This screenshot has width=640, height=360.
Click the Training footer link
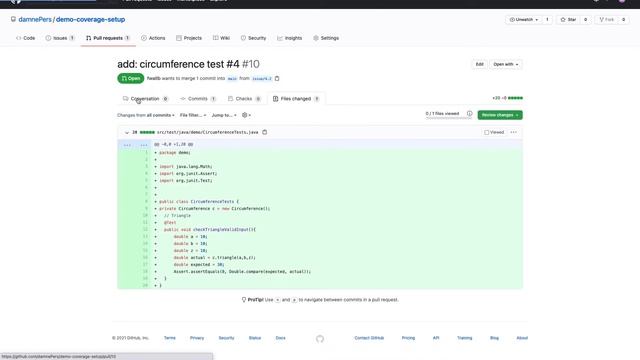click(464, 338)
